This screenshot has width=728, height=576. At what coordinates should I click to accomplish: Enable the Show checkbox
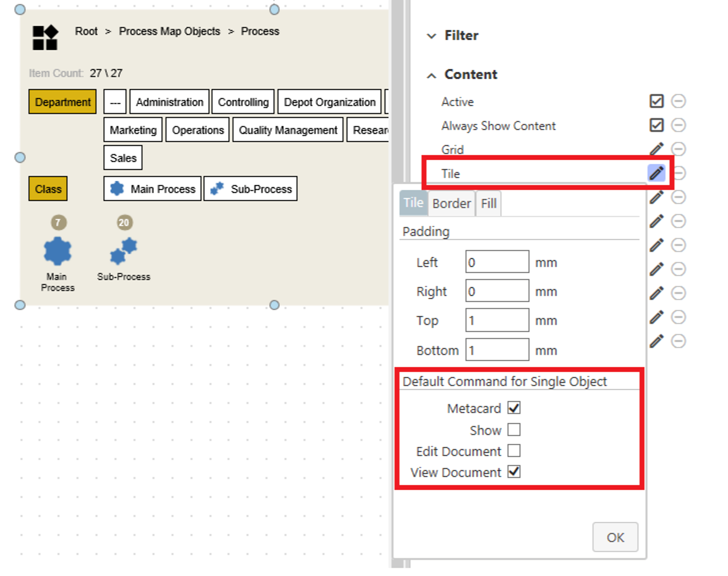click(x=514, y=430)
